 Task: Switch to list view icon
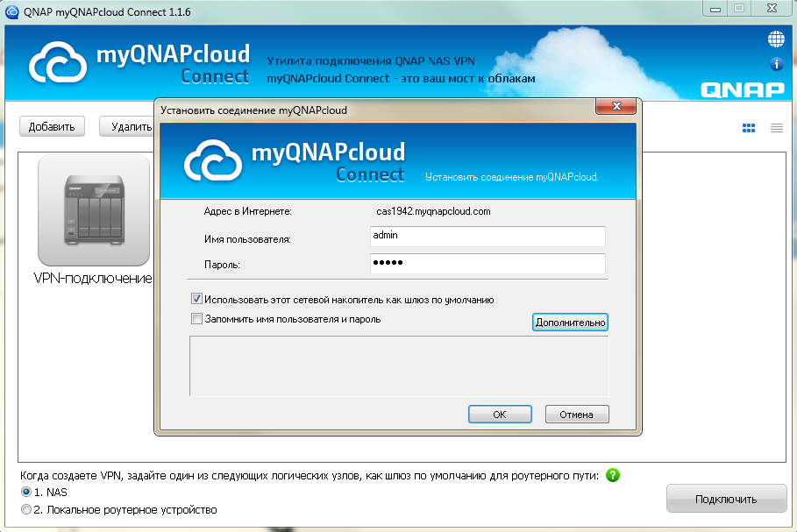point(777,128)
